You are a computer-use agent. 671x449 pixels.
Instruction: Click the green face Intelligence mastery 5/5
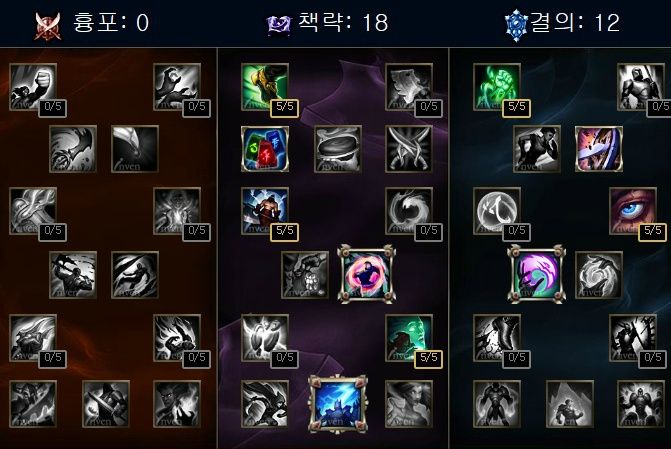click(x=409, y=338)
